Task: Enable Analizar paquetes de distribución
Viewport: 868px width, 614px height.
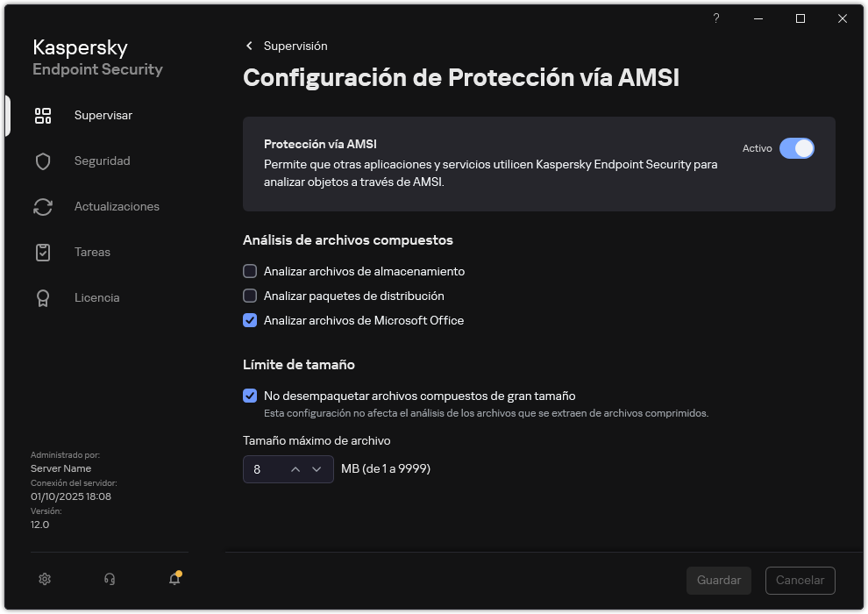Action: (250, 296)
